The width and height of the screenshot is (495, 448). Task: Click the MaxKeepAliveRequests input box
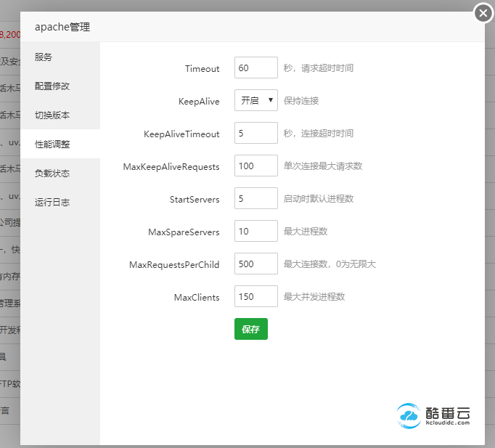pyautogui.click(x=255, y=166)
